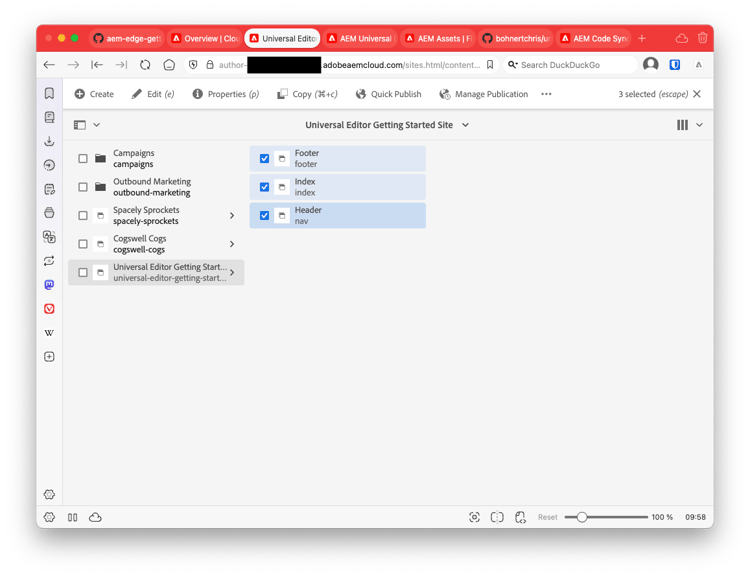Click the sync cloud icon in status bar
This screenshot has height=576, width=750.
coord(95,517)
